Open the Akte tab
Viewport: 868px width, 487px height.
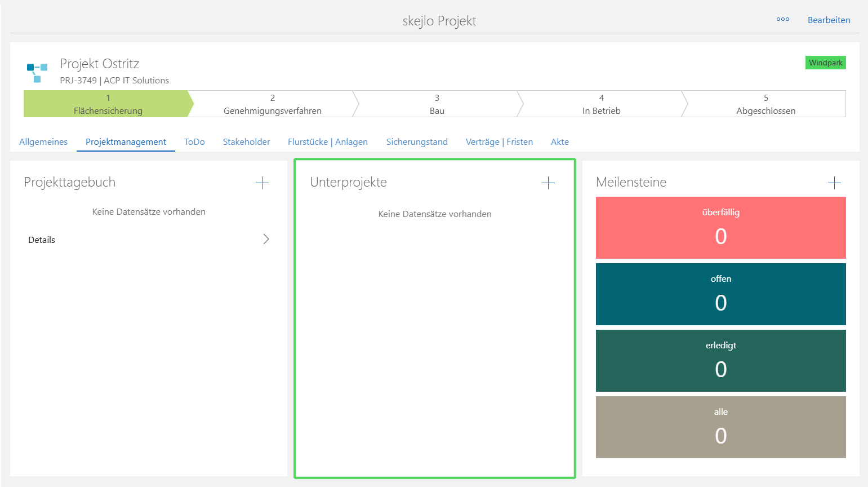(559, 142)
